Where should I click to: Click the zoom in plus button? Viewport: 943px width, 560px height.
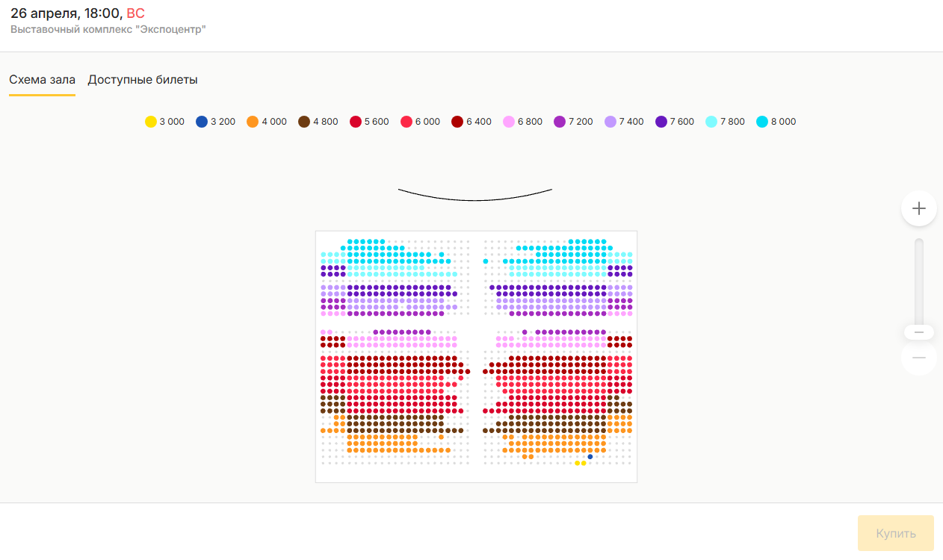coord(919,208)
